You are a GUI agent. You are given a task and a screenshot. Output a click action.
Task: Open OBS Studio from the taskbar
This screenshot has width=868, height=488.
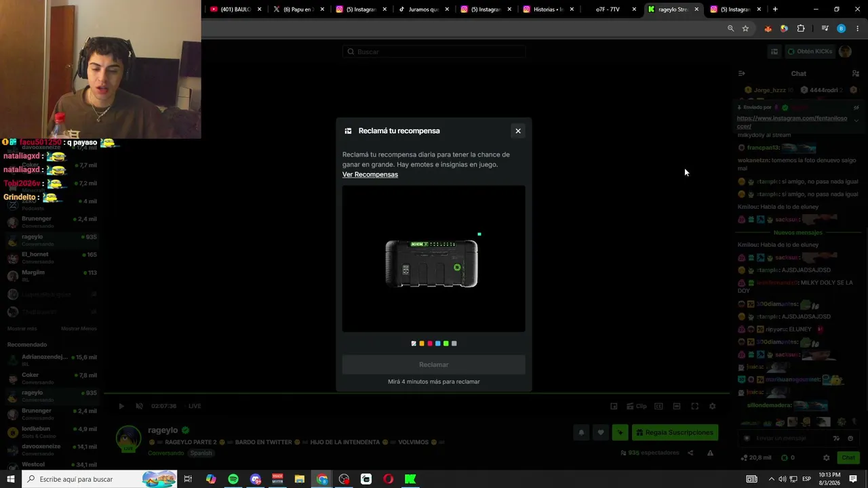pyautogui.click(x=344, y=479)
